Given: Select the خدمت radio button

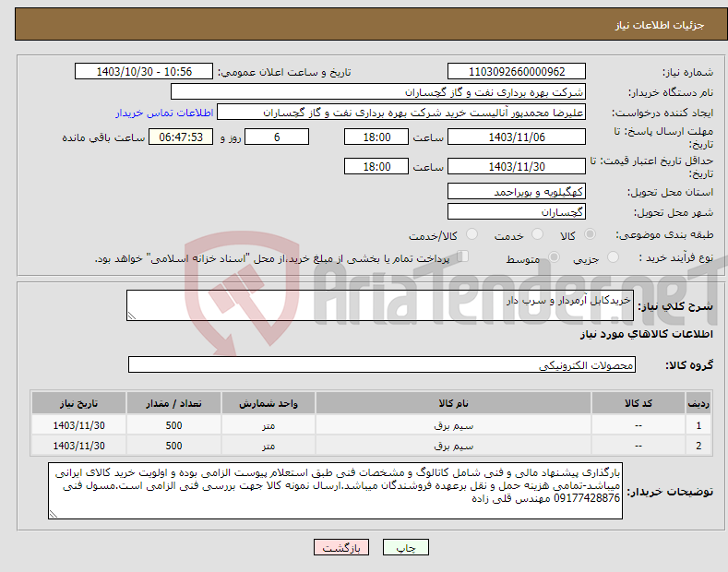Looking at the screenshot, I should coord(537,234).
